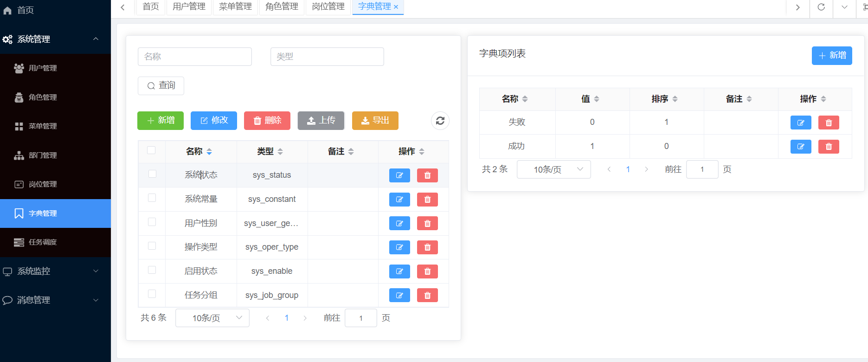Click the red 删除 button

(x=267, y=121)
